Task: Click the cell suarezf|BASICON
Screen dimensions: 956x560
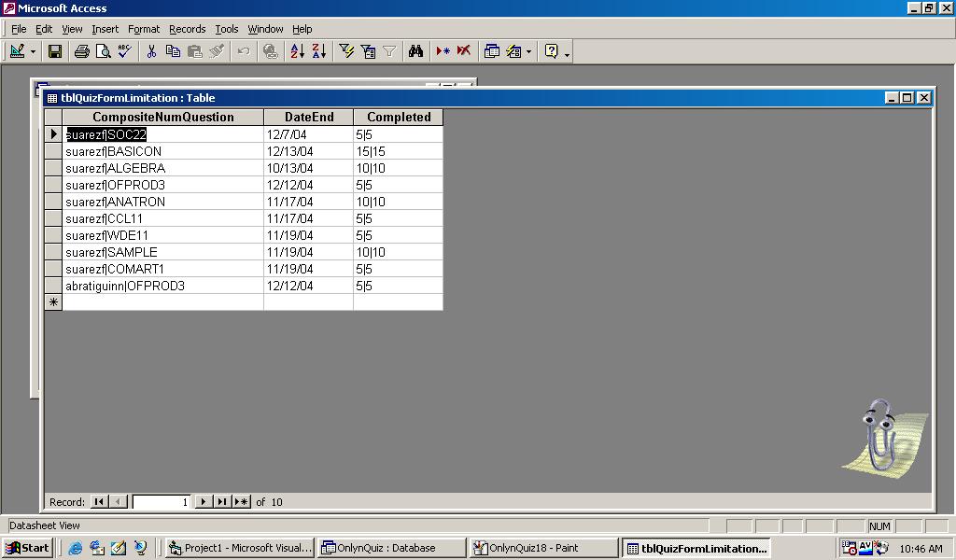Action: click(x=162, y=151)
